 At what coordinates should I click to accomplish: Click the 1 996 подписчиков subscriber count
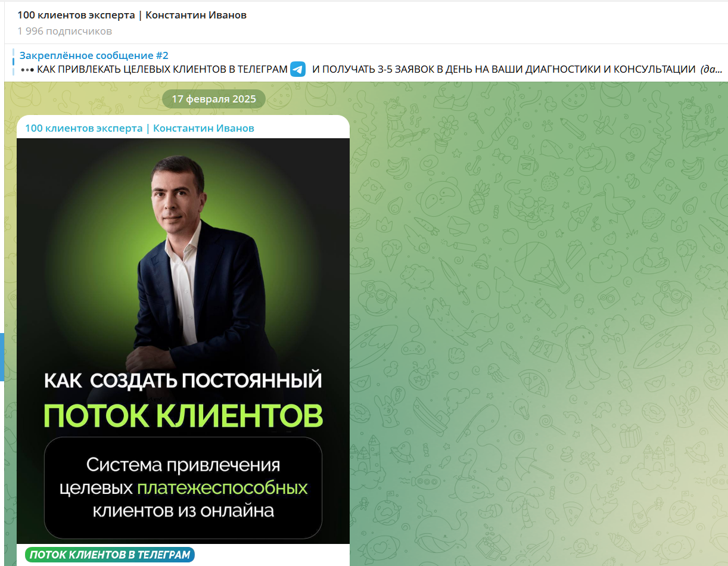pos(64,31)
